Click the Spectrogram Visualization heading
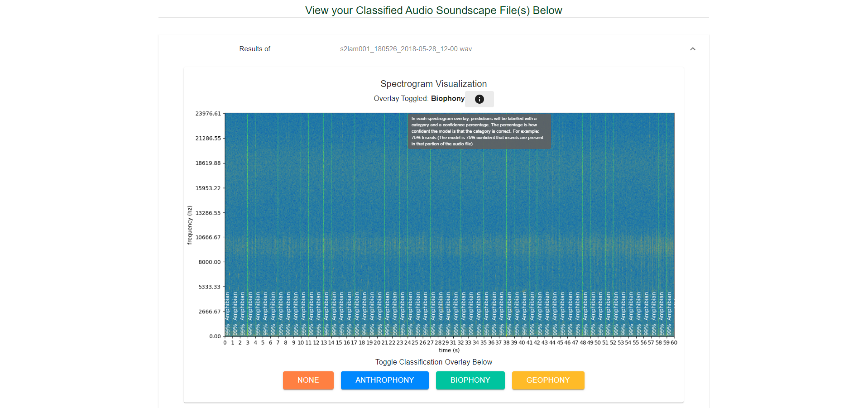The image size is (868, 408). click(x=433, y=84)
